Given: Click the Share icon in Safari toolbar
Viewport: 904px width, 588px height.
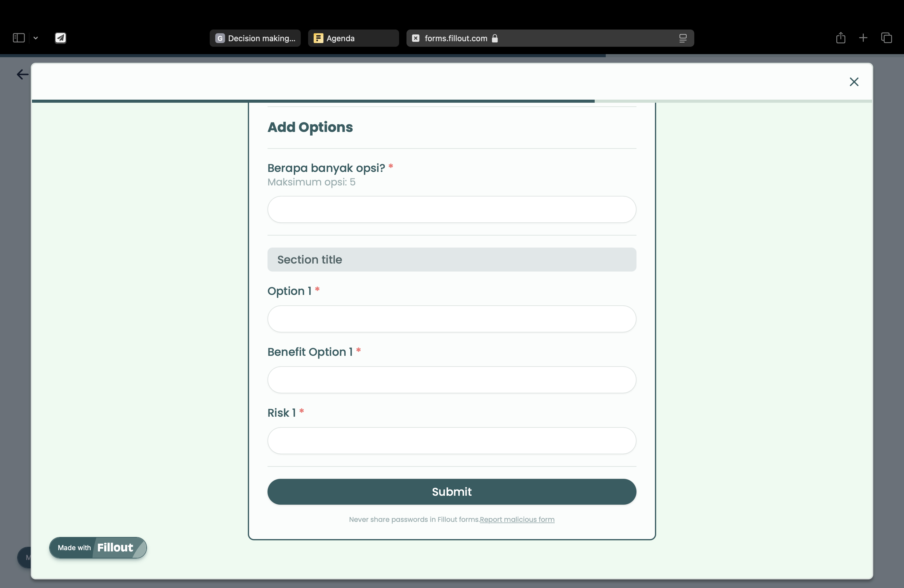Looking at the screenshot, I should coord(841,38).
